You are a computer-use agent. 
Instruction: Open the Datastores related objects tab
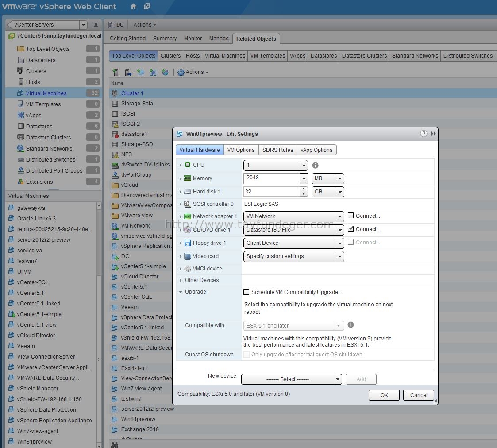click(x=324, y=56)
